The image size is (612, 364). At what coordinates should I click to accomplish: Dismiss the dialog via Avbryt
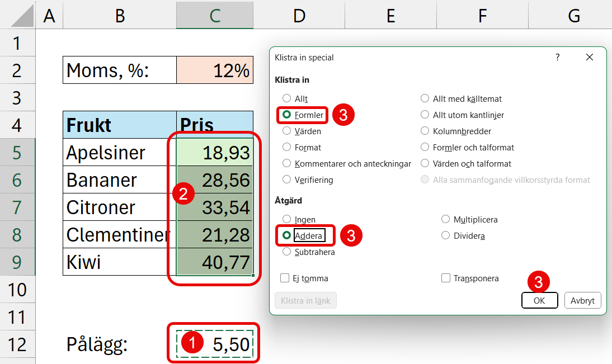582,300
